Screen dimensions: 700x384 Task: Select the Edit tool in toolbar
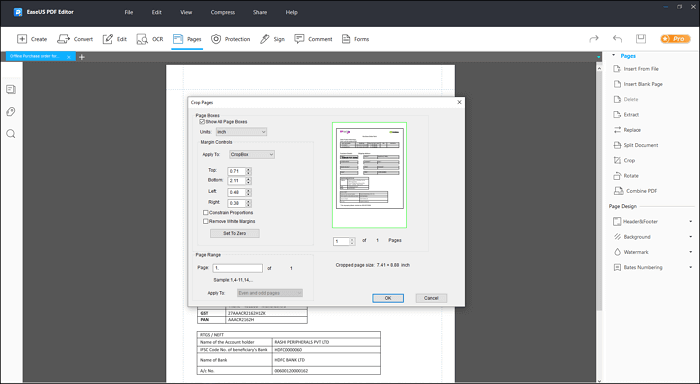click(x=115, y=39)
